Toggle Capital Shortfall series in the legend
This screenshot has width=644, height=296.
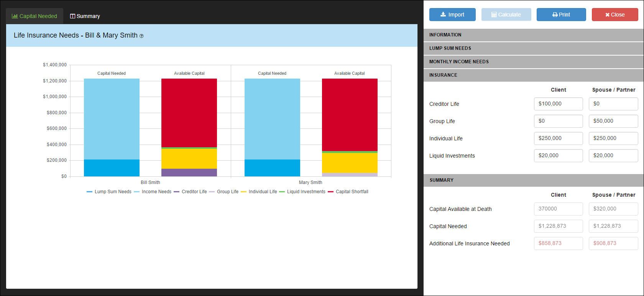tap(348, 192)
